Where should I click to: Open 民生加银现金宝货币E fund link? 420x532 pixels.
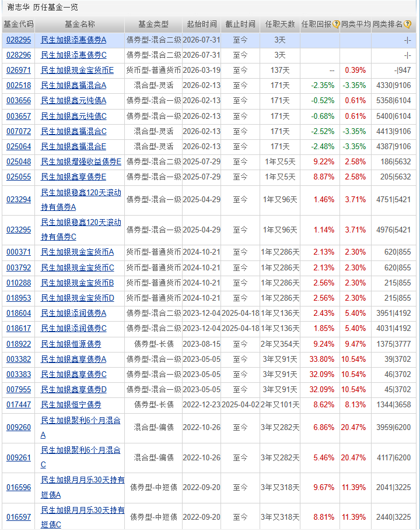pyautogui.click(x=77, y=71)
